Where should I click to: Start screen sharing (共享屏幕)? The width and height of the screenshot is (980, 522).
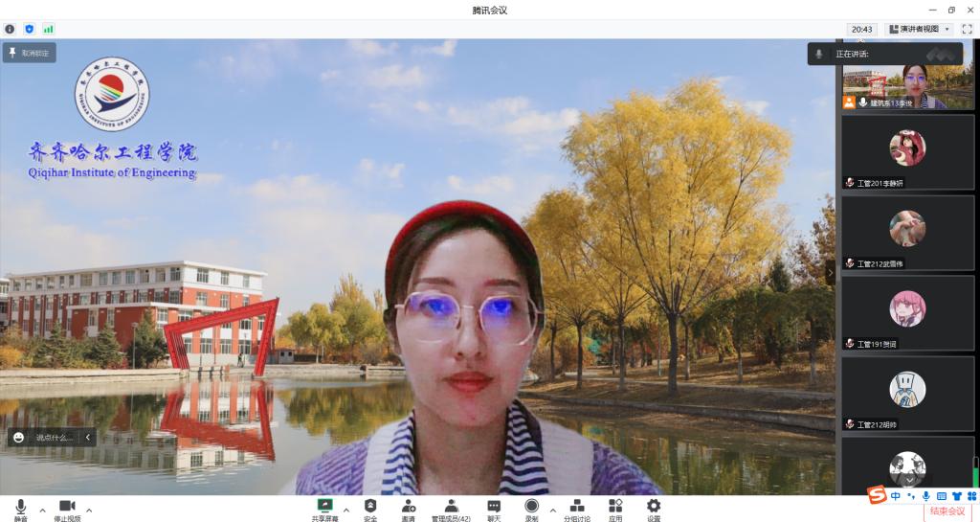click(324, 508)
